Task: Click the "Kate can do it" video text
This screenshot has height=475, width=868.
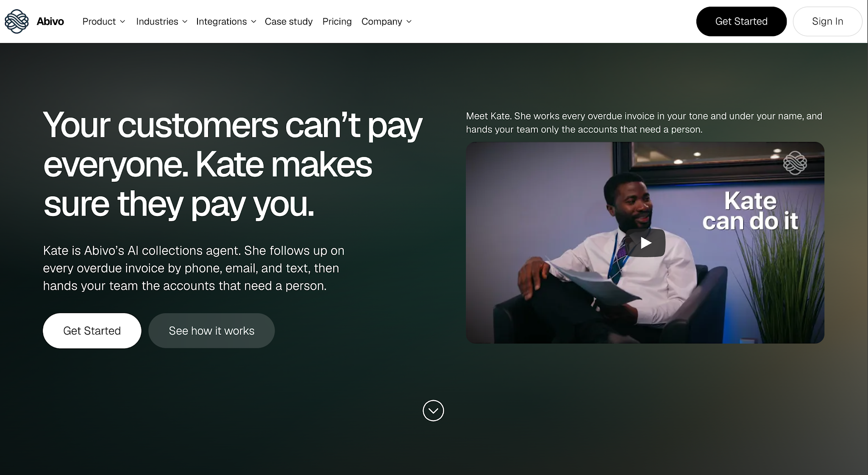Action: click(750, 211)
